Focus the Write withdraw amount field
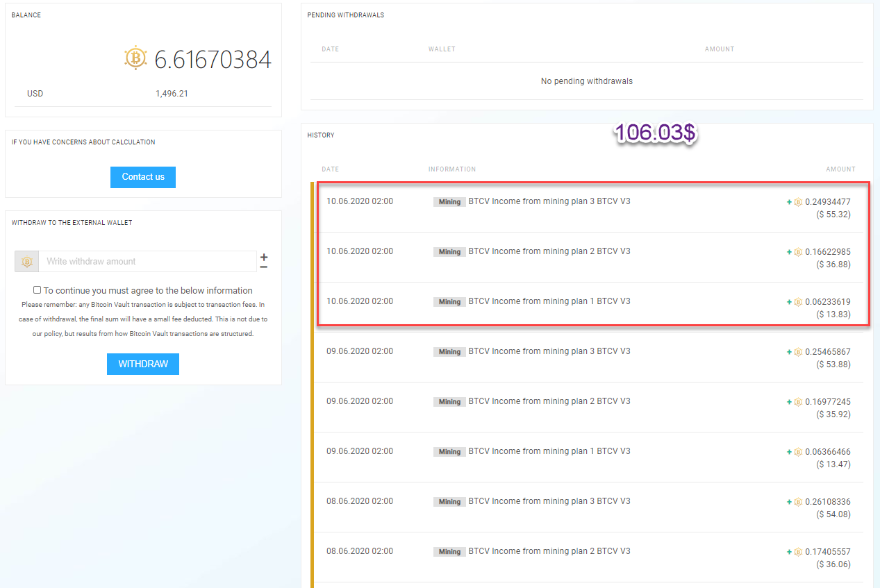The height and width of the screenshot is (588, 880). click(147, 262)
